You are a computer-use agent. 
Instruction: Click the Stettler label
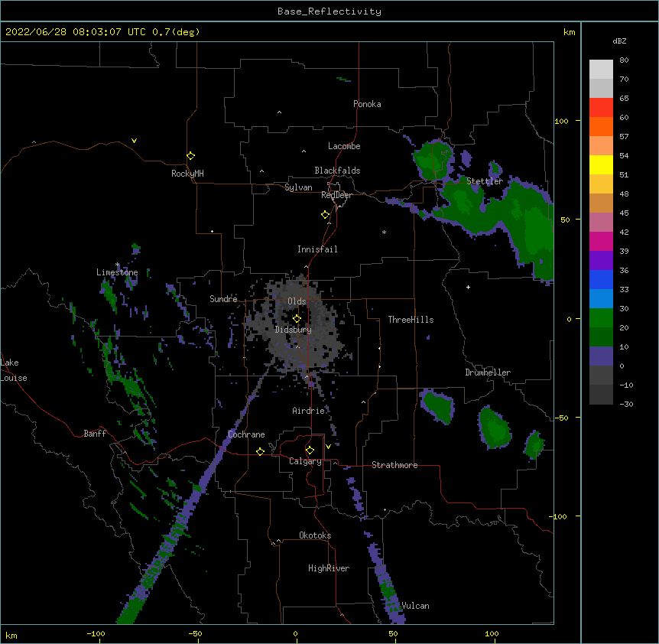point(485,181)
